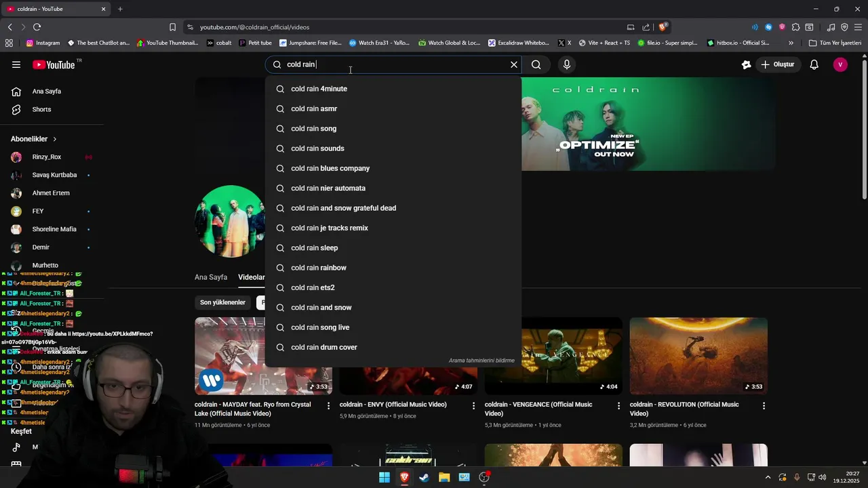Open options for ENVY video
868x488 pixels.
pyautogui.click(x=474, y=405)
